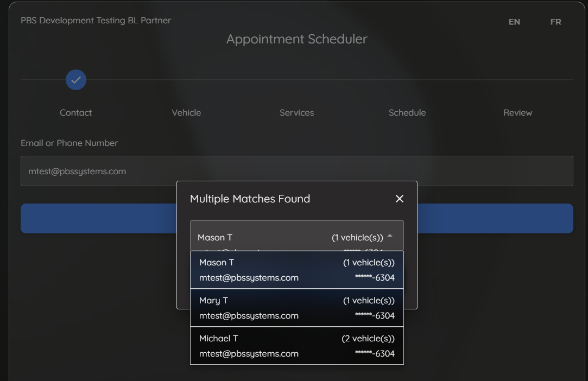Click the PBS Development Testing BL Partner text
588x381 pixels.
tap(96, 21)
